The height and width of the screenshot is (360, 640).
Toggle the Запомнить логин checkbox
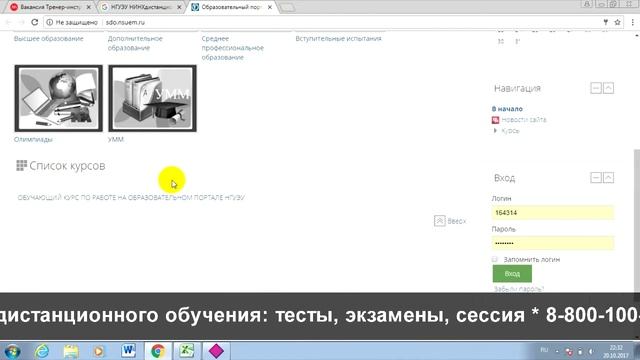coord(495,260)
